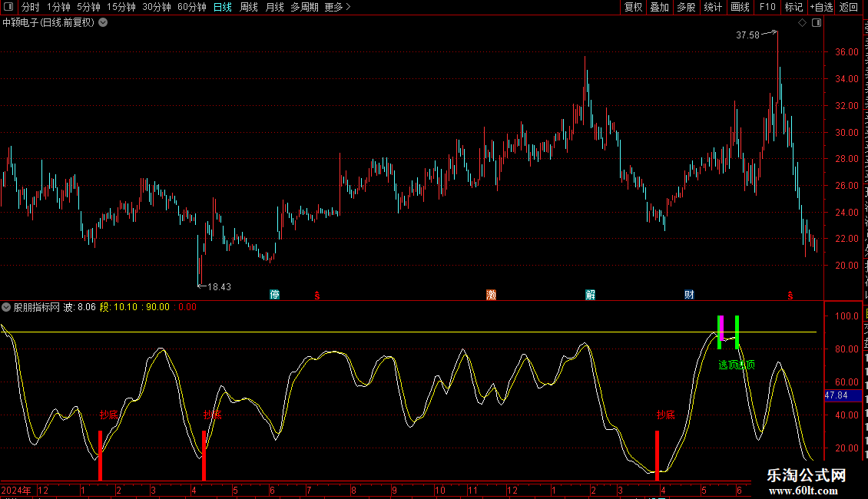Select the 日线 daily period
The width and height of the screenshot is (868, 499).
pyautogui.click(x=223, y=7)
